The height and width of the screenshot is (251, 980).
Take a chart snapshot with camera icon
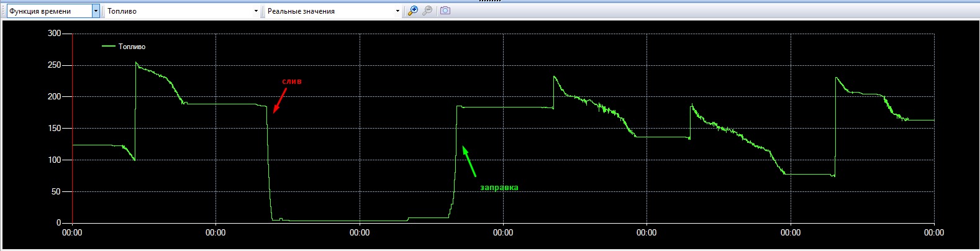pos(445,11)
